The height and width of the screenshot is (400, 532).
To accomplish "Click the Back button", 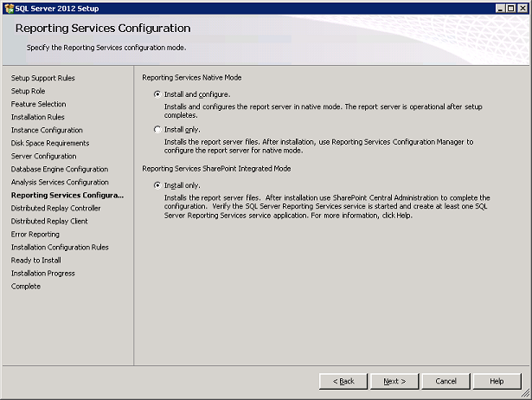I will click(x=343, y=381).
